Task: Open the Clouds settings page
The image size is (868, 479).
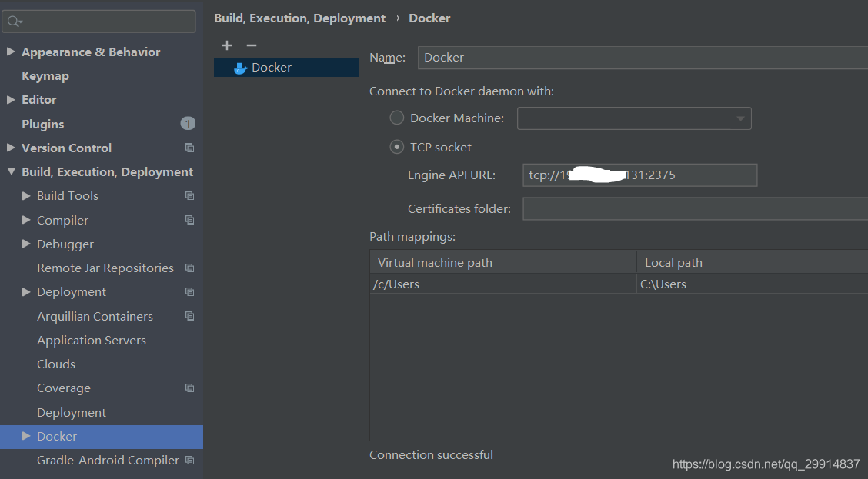Action: coord(56,364)
